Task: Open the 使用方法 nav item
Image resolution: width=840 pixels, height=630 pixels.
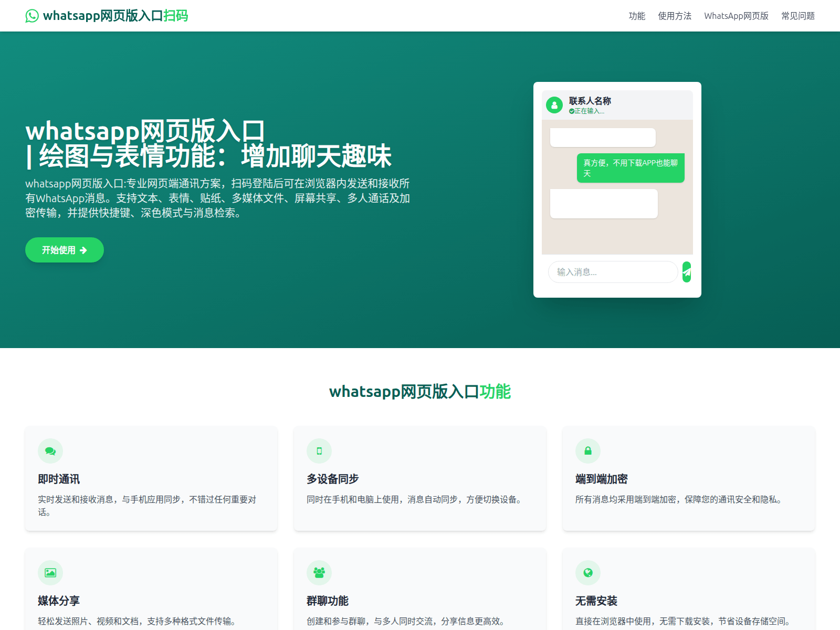Action: coord(675,16)
